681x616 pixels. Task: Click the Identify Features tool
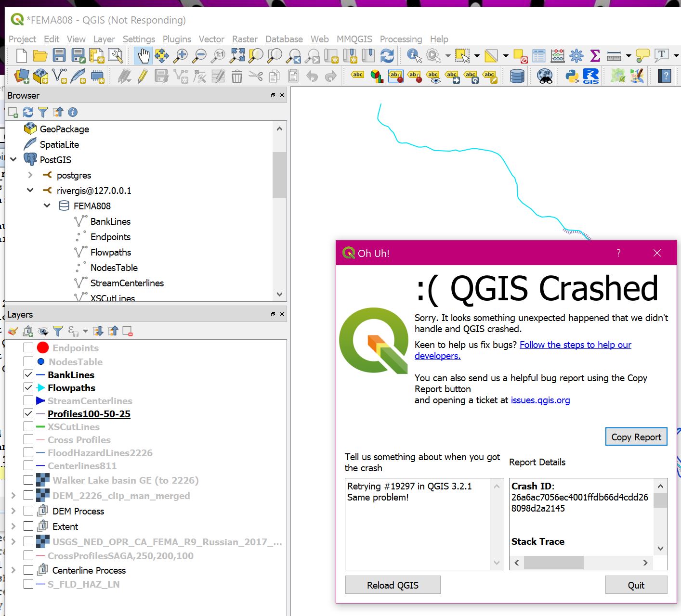click(414, 56)
